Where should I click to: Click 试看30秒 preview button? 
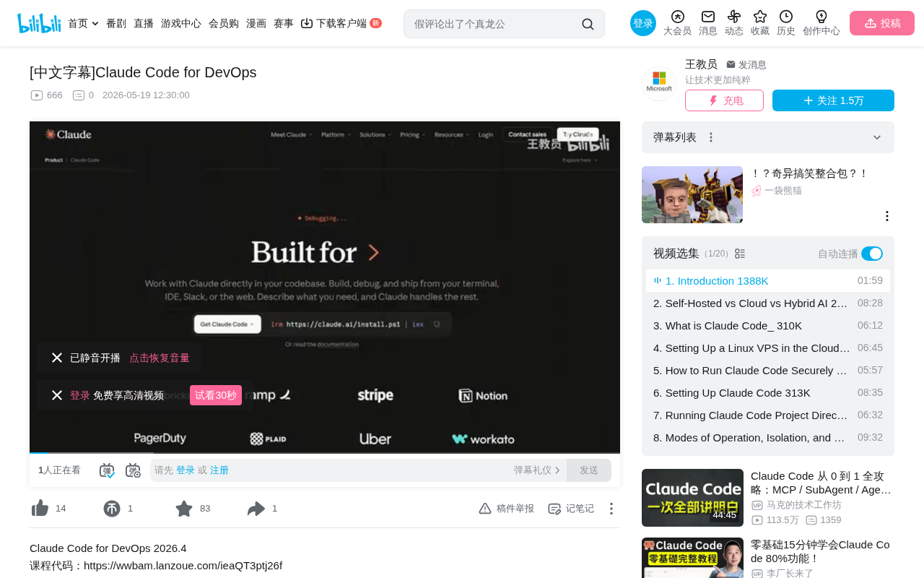[216, 395]
